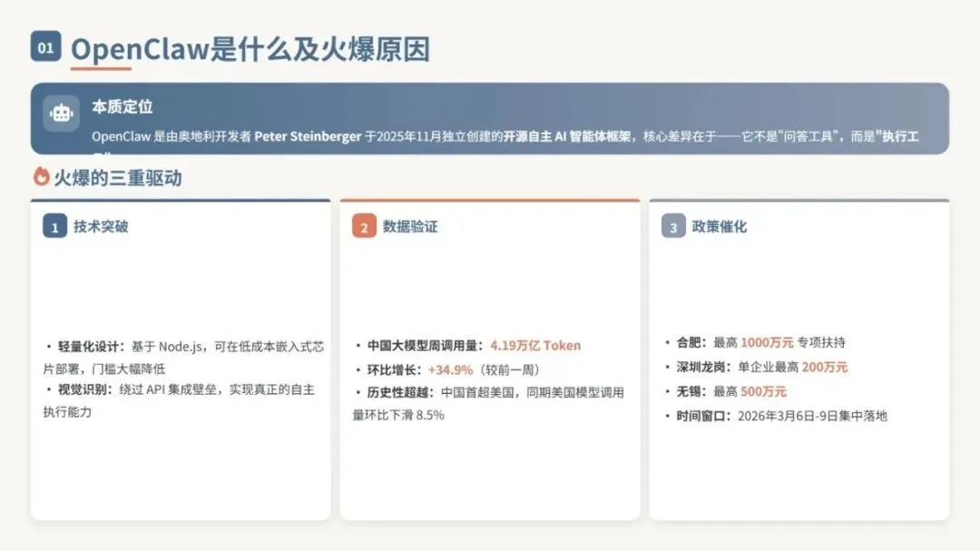
Task: Click the 4.19万亿 Token value
Action: pyautogui.click(x=535, y=345)
